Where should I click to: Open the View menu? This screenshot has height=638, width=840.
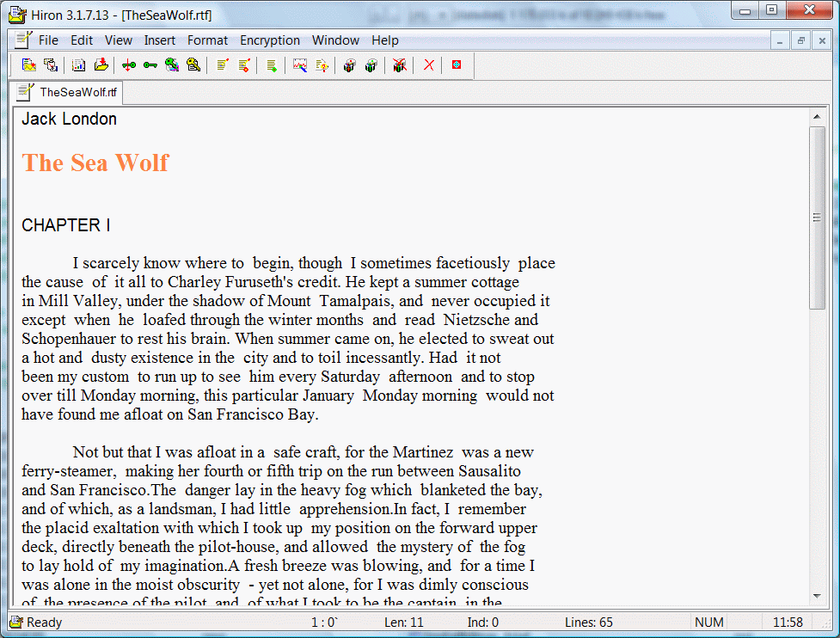tap(119, 40)
